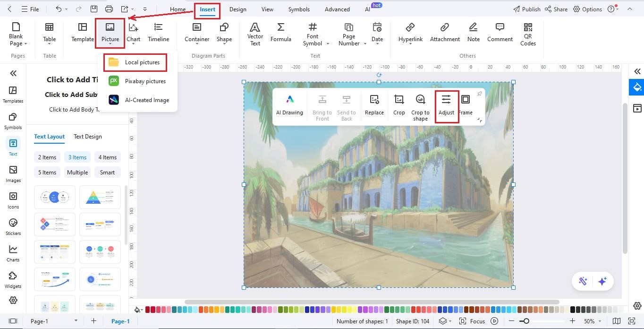The height and width of the screenshot is (329, 644).
Task: Switch to the Home tab
Action: pos(178,9)
